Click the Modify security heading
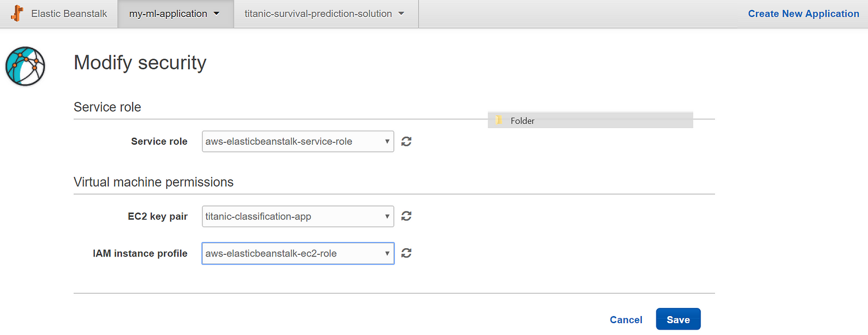 [140, 63]
